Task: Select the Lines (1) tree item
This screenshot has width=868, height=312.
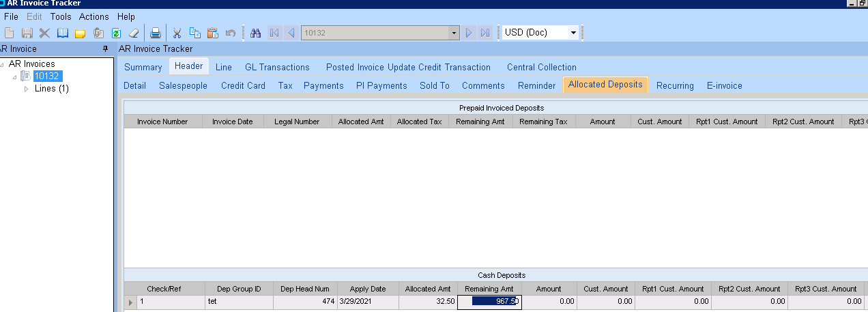Action: coord(52,89)
